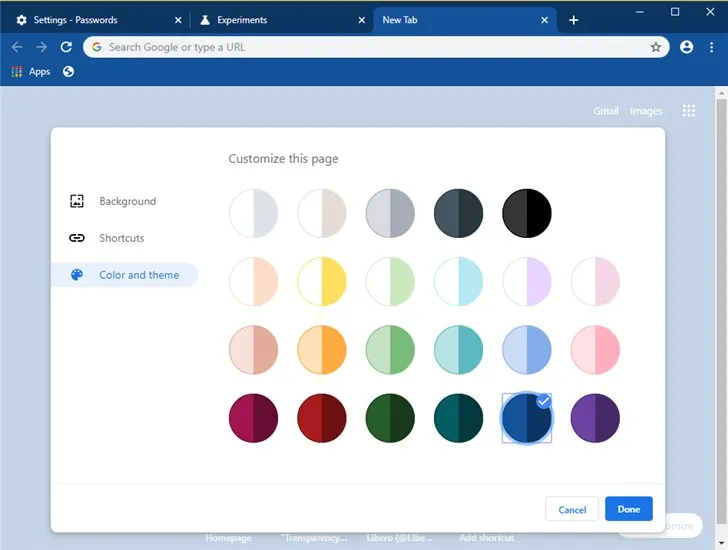Click the forward navigation arrow
This screenshot has height=550, width=728.
coord(41,47)
